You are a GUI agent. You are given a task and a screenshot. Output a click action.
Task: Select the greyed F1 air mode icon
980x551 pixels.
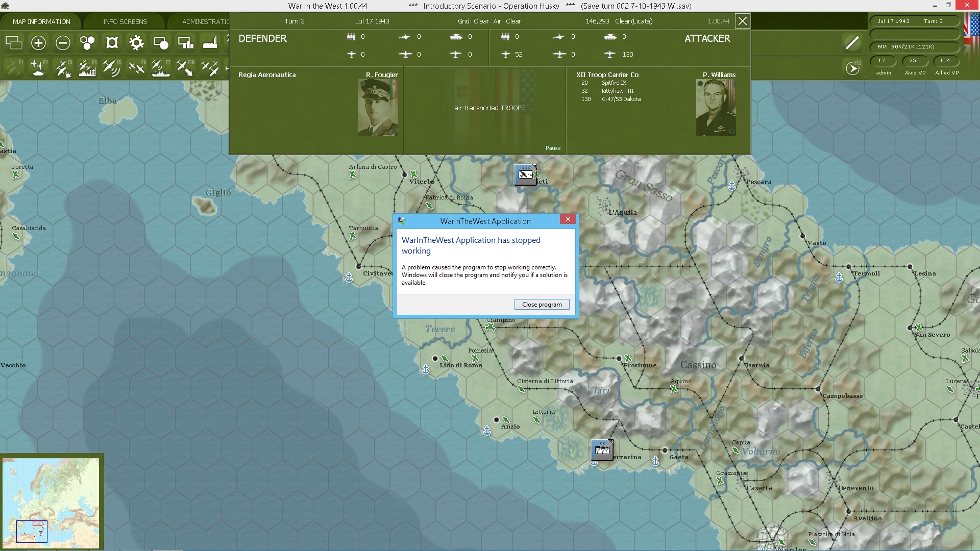pos(14,67)
